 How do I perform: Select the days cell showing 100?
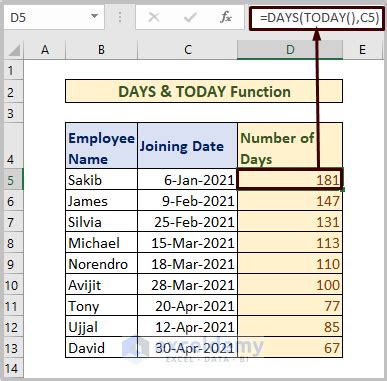pyautogui.click(x=290, y=284)
